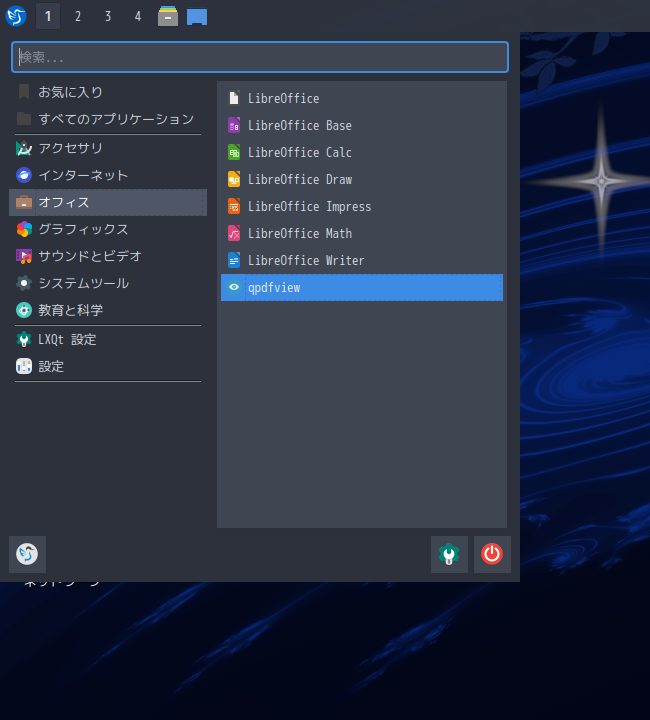Image resolution: width=650 pixels, height=720 pixels.
Task: Open the インターネット category
Action: [108, 175]
